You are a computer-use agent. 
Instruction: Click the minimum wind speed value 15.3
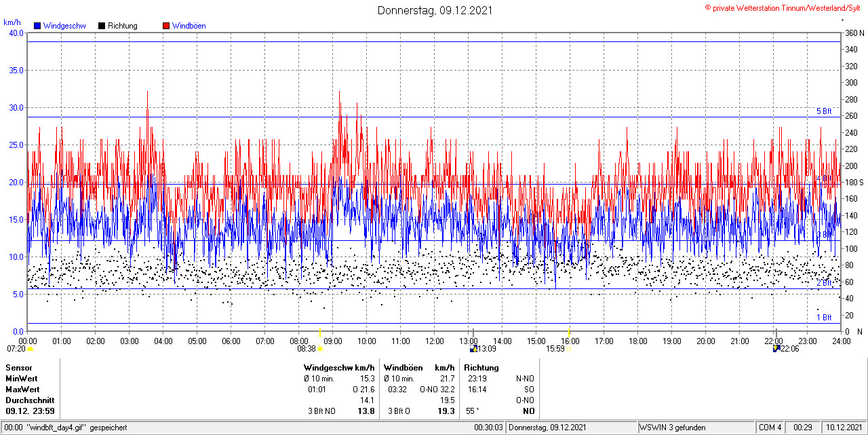368,379
